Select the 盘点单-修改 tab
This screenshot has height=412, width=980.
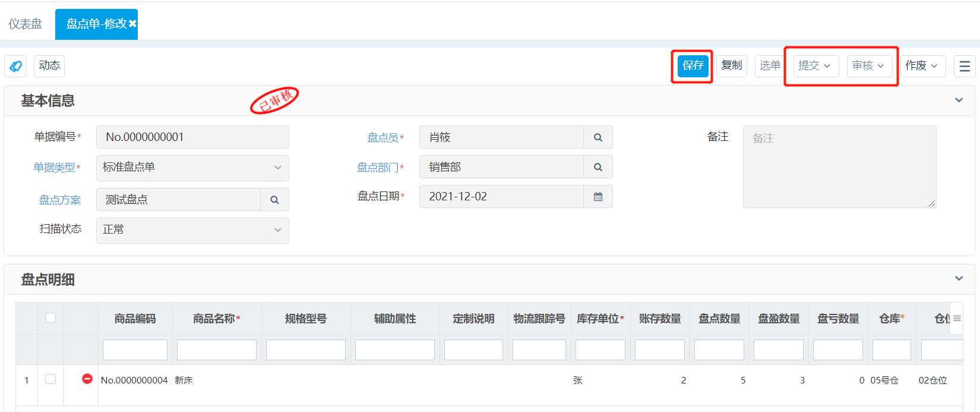96,24
